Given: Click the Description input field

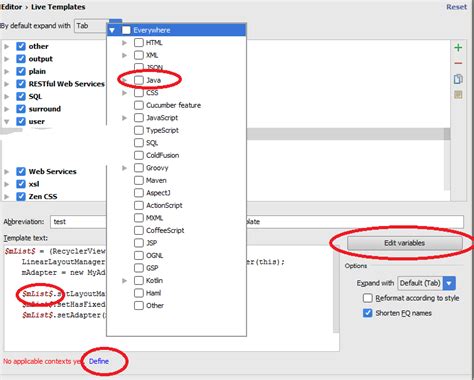Looking at the screenshot, I should tap(355, 222).
